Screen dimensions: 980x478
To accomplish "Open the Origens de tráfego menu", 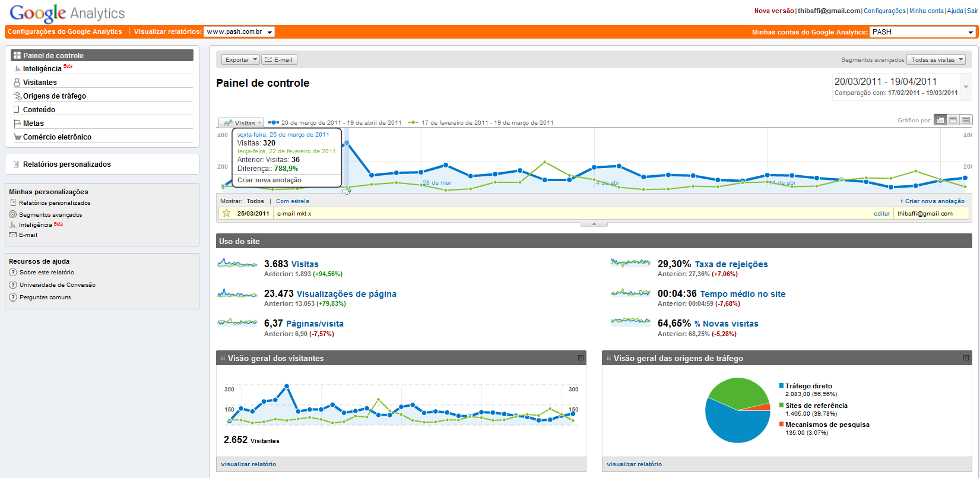I will [55, 96].
